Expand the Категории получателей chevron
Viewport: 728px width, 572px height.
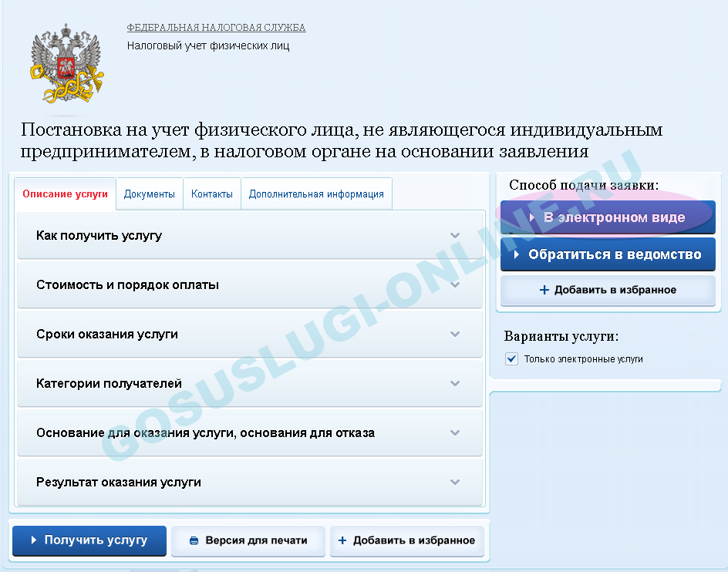pos(455,383)
